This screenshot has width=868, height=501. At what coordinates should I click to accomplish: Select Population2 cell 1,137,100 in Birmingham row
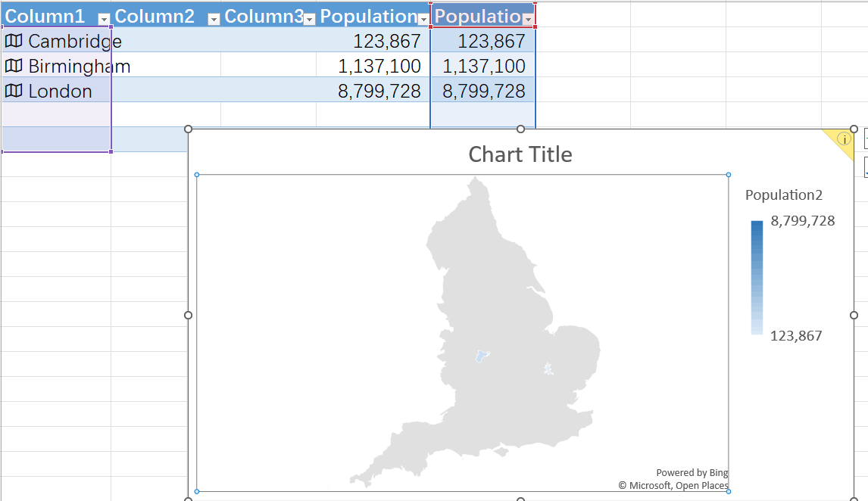pyautogui.click(x=482, y=64)
